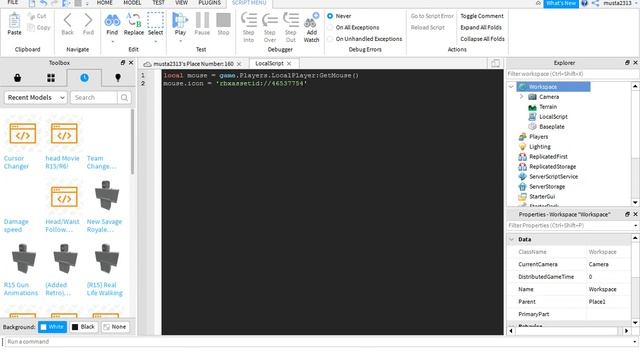This screenshot has width=640, height=360.
Task: Start the Play test
Action: pos(180,20)
